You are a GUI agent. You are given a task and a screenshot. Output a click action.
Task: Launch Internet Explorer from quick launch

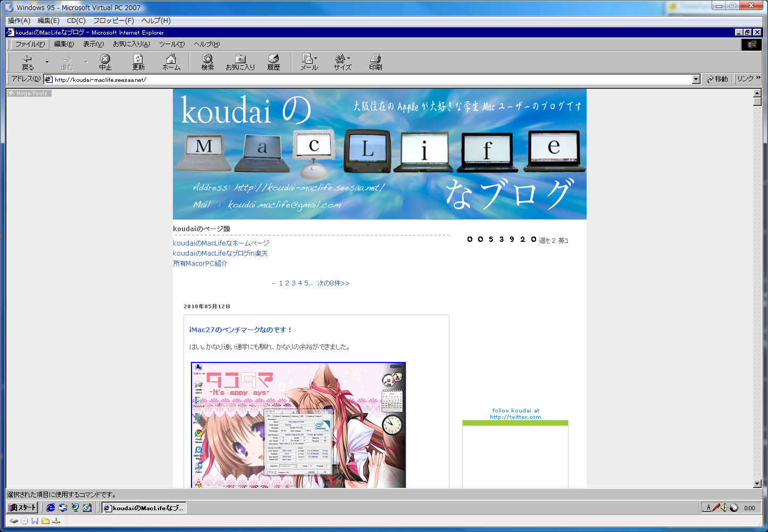pyautogui.click(x=51, y=508)
